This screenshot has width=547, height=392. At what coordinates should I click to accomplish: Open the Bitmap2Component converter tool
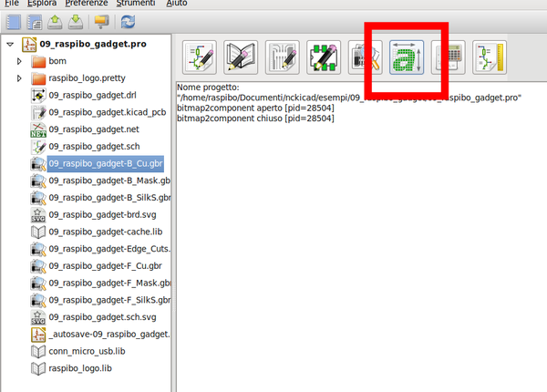408,57
